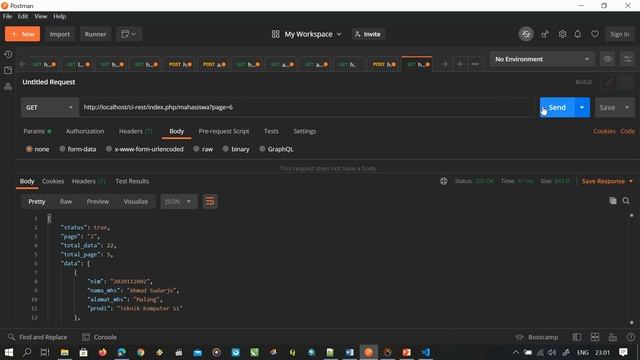The height and width of the screenshot is (360, 640).
Task: Expand the Save button dropdown arrow
Action: pos(627,107)
